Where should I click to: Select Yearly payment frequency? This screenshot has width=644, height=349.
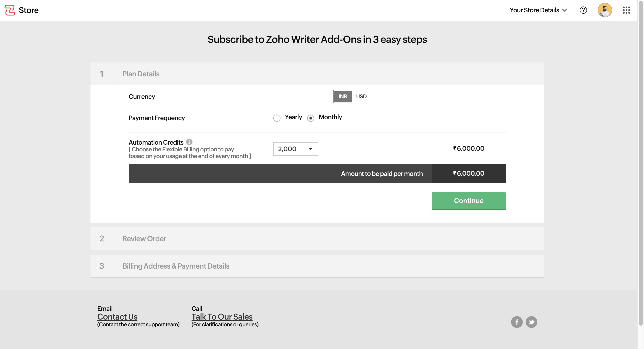point(277,118)
